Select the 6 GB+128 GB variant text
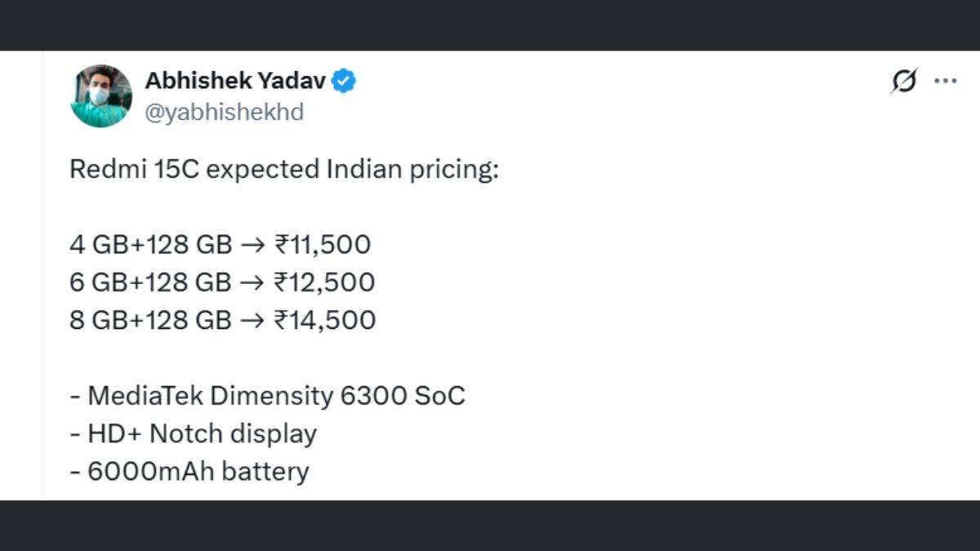 [x=150, y=282]
